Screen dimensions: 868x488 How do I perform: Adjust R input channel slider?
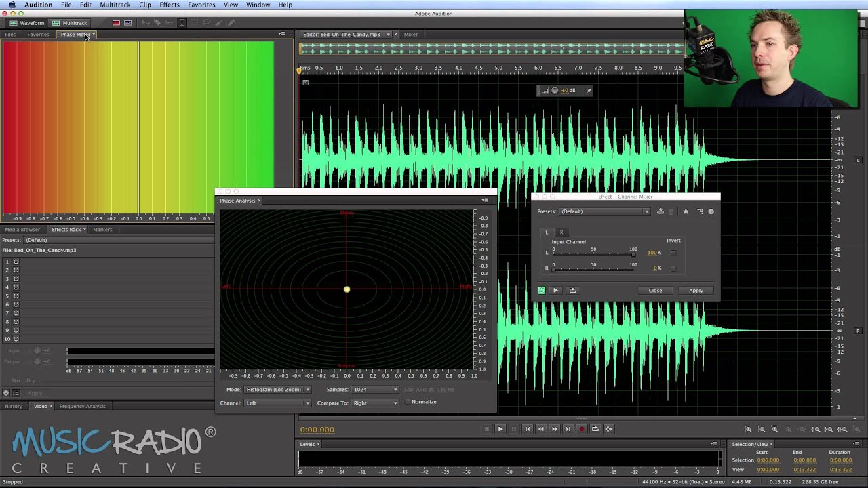coord(593,268)
